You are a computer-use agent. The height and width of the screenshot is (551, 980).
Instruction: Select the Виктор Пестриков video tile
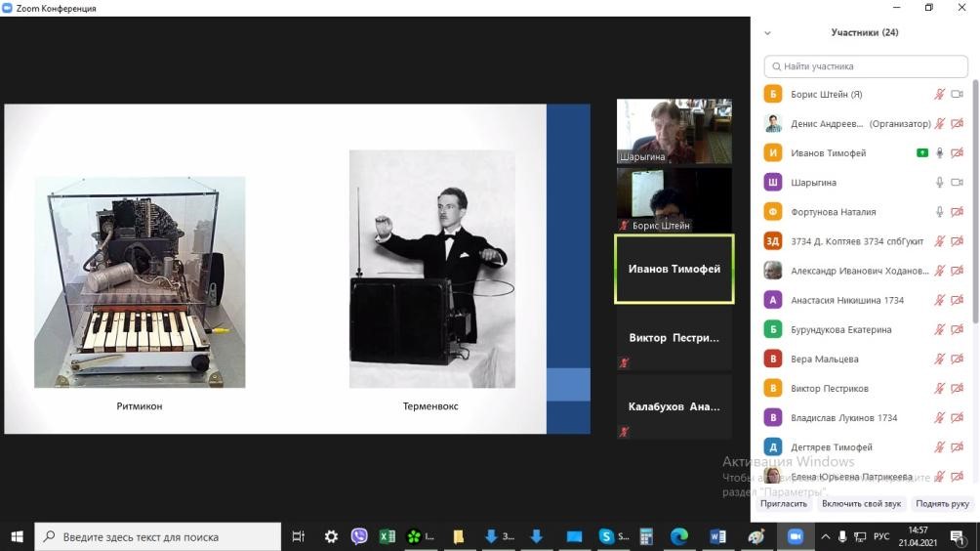674,338
